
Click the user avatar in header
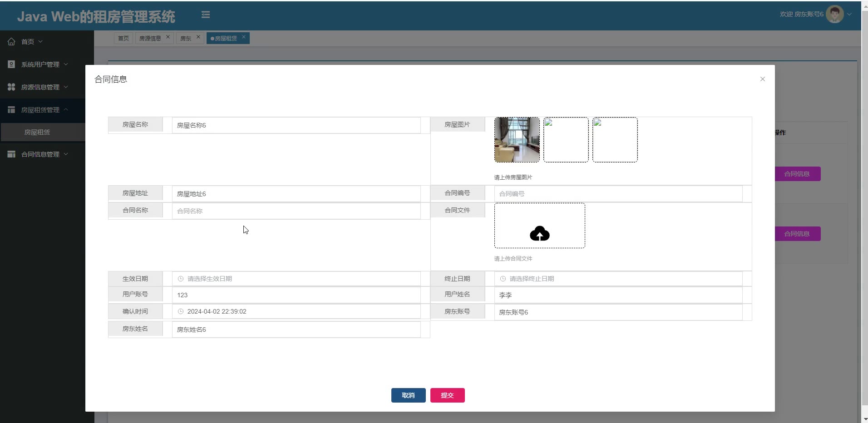[835, 14]
